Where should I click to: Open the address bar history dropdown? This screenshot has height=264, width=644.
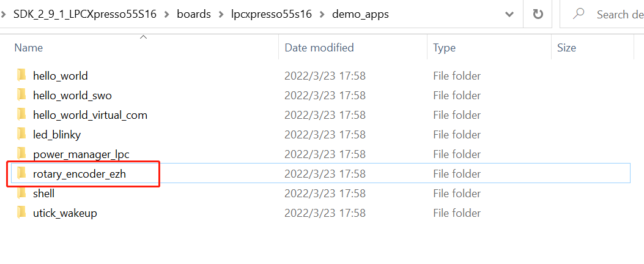click(x=509, y=14)
